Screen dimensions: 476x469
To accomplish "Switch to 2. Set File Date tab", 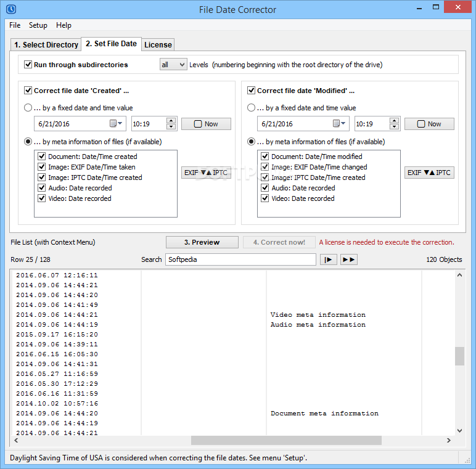I will click(x=111, y=44).
